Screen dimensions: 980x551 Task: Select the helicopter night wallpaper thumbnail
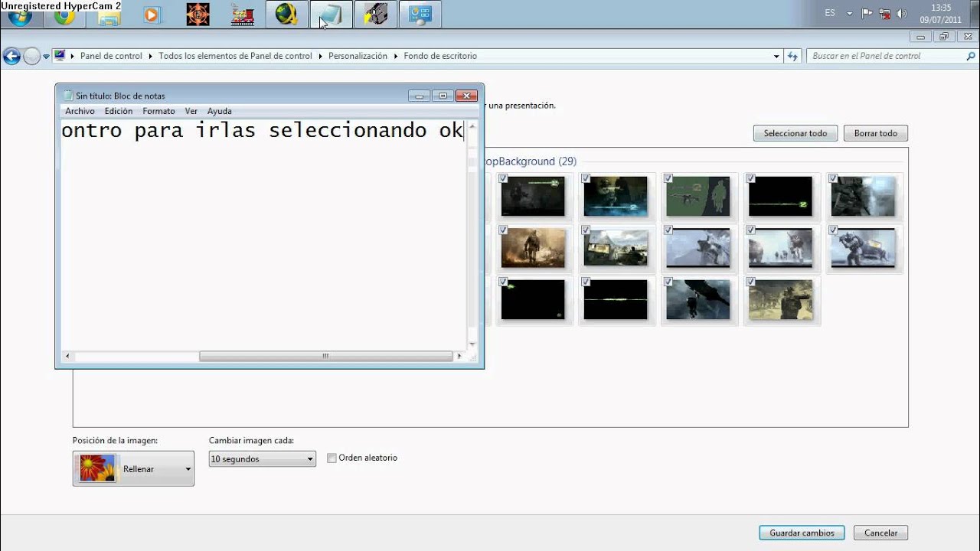click(x=697, y=300)
